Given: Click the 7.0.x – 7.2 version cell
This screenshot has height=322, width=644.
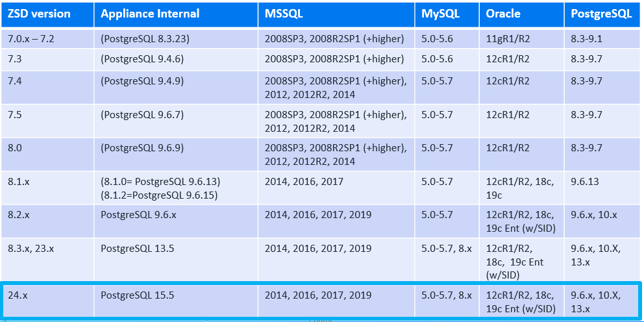Looking at the screenshot, I should (x=31, y=39).
